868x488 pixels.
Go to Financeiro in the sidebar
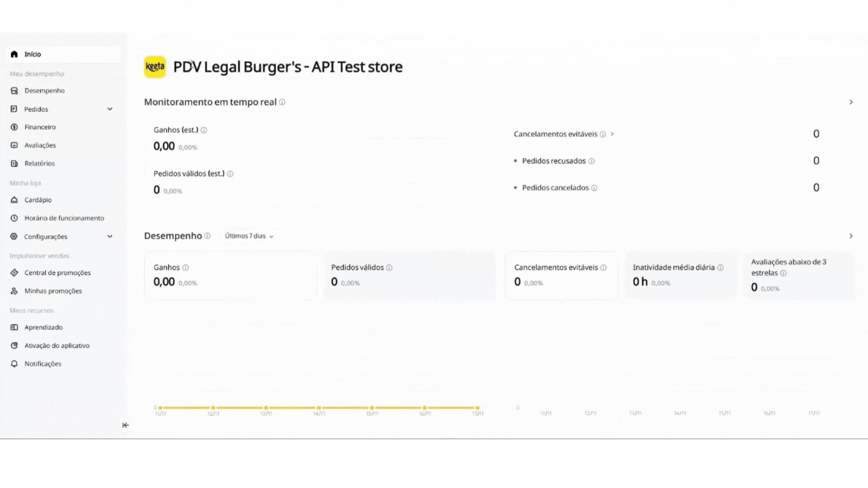[40, 127]
